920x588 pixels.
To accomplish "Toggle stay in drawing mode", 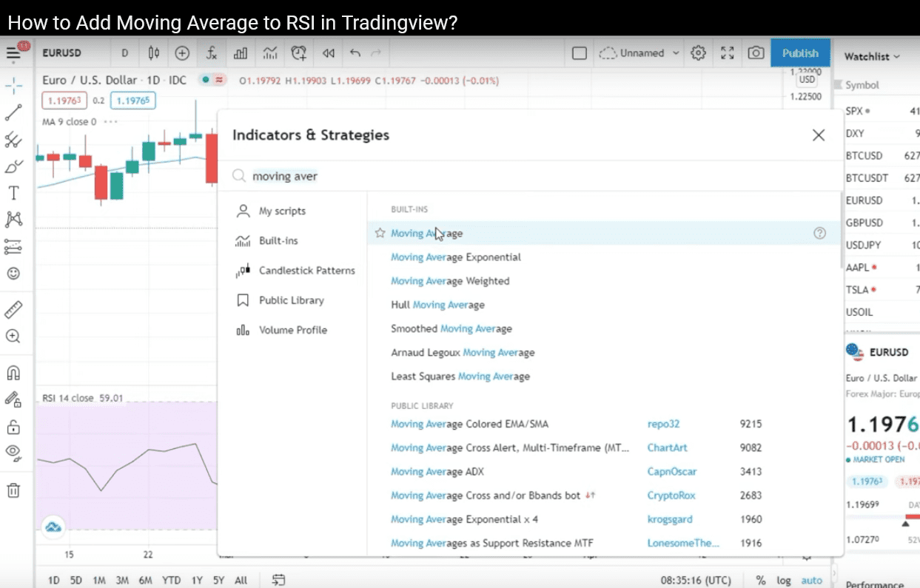I will pos(13,399).
